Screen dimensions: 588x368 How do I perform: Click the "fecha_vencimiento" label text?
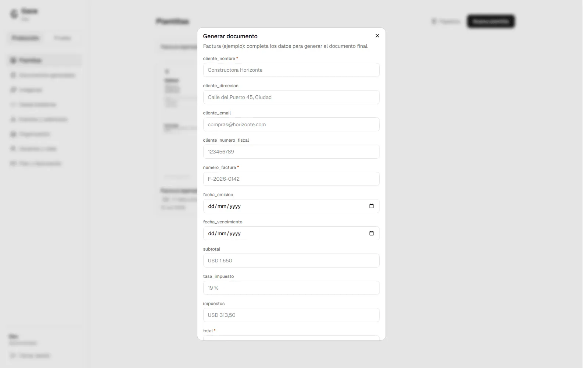click(223, 222)
